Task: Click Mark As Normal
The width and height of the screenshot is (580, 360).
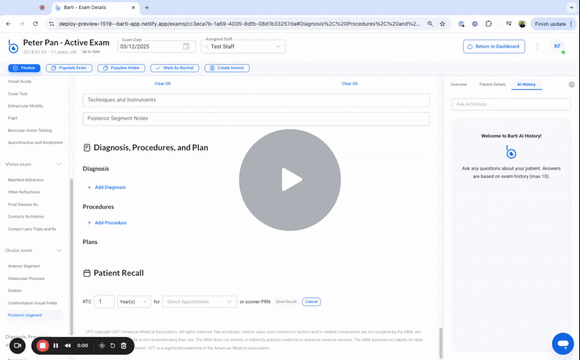Action: (175, 68)
